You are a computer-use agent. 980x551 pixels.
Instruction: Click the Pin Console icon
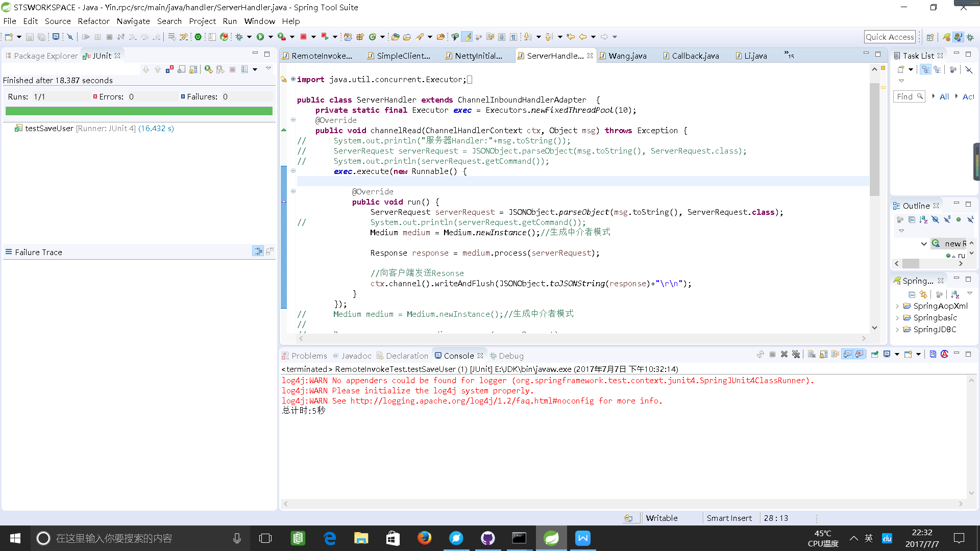click(x=874, y=355)
